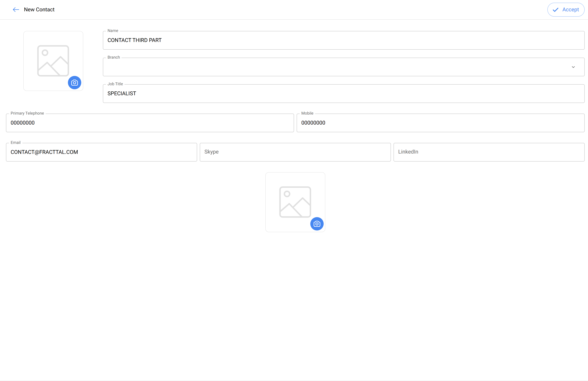Click the Accept button text
This screenshot has width=588, height=381.
[571, 10]
